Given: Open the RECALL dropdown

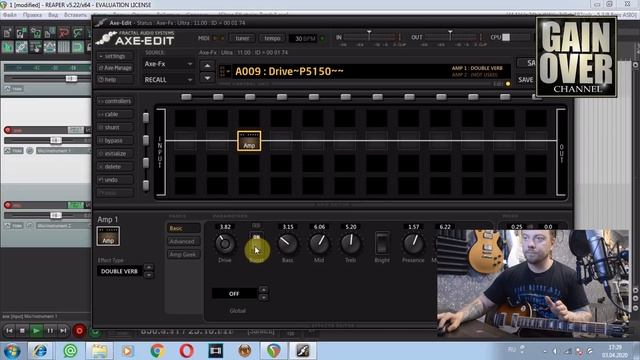Looking at the screenshot, I should [168, 80].
